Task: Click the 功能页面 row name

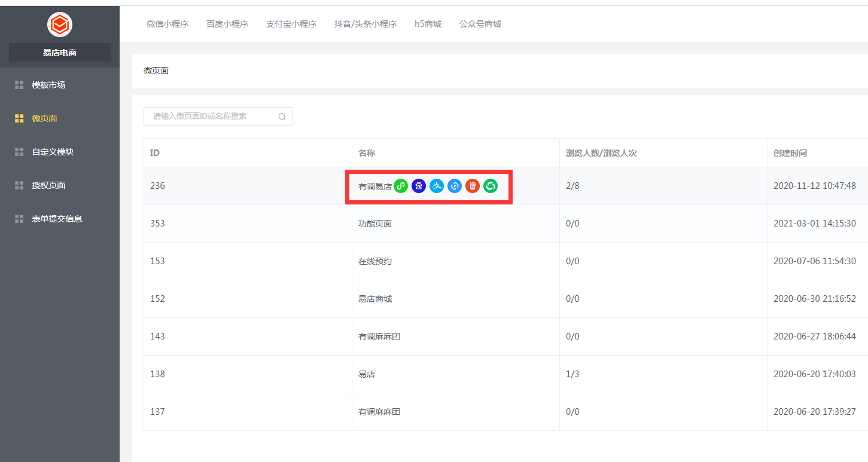Action: (375, 224)
